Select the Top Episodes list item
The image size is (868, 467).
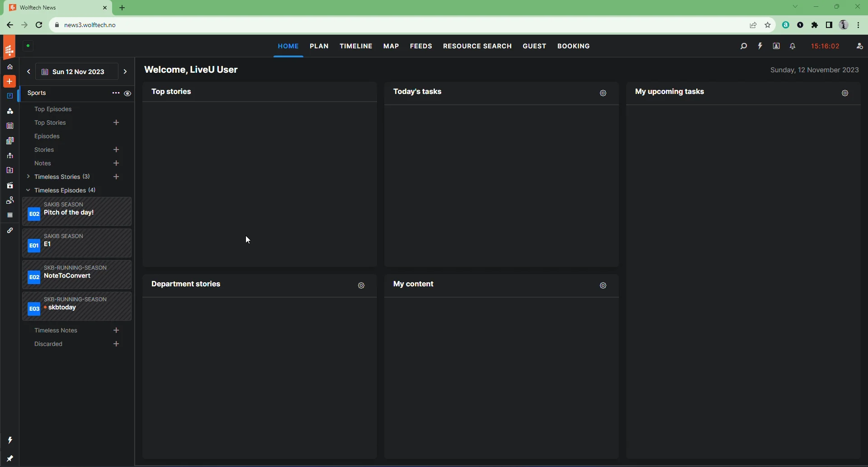tap(53, 109)
